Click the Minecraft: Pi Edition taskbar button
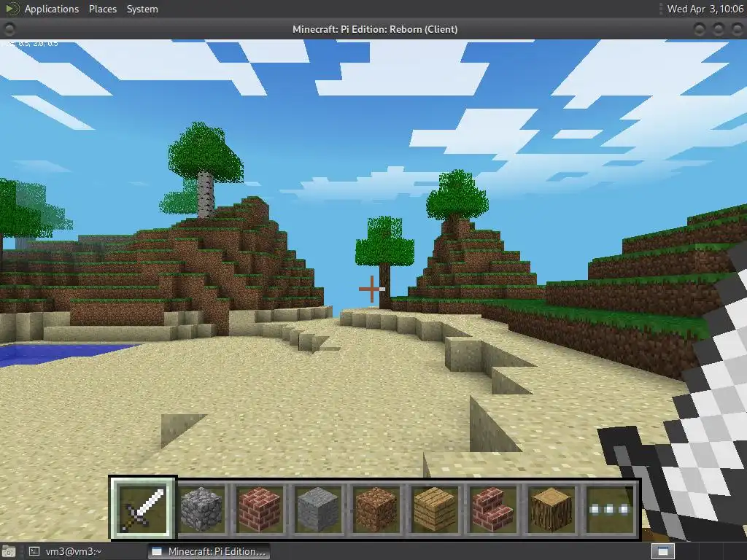This screenshot has width=747, height=560. (209, 551)
